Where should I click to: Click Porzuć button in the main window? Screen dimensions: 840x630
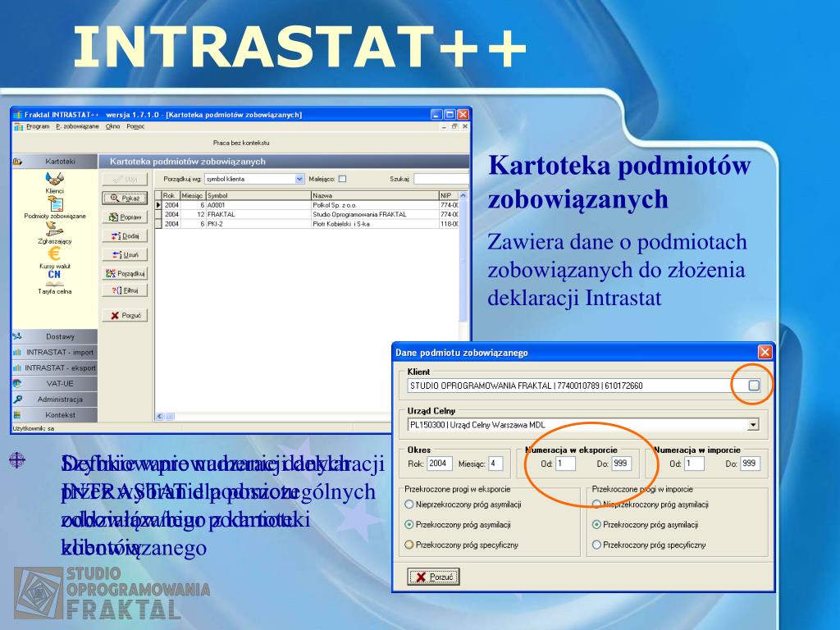tap(125, 316)
